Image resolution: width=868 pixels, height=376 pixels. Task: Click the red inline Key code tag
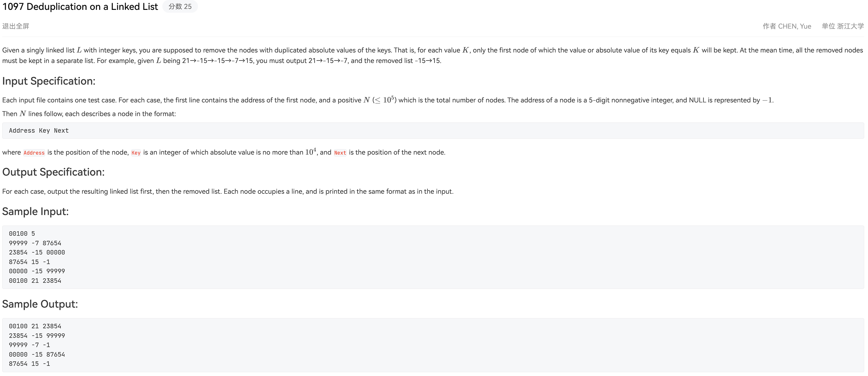tap(136, 153)
